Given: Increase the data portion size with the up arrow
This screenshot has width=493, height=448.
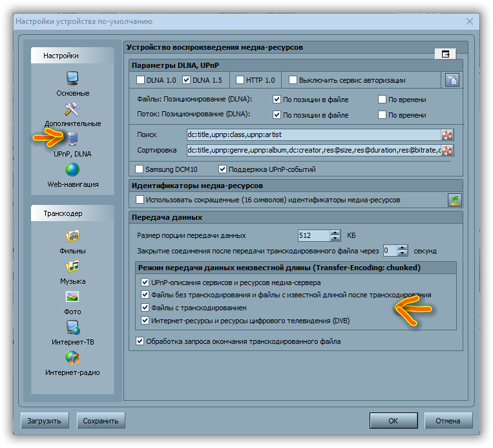Looking at the screenshot, I should pos(335,232).
